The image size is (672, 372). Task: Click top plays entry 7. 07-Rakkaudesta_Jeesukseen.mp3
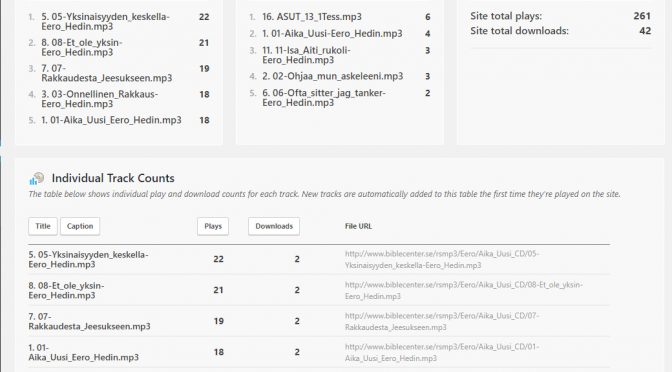click(107, 73)
